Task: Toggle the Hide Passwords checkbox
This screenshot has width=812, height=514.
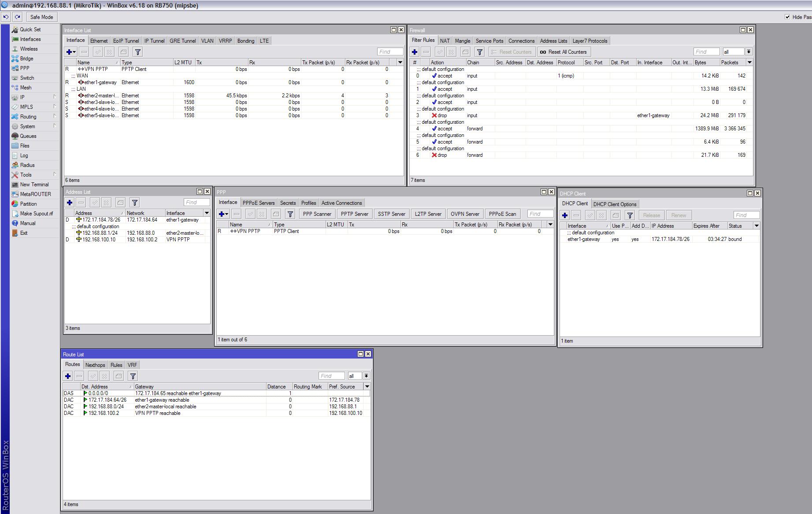Action: point(787,17)
